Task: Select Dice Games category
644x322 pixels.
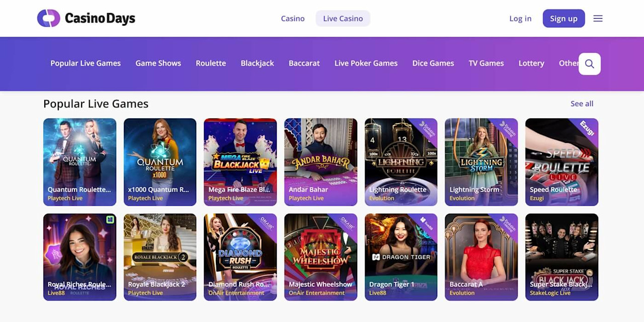Action: coord(433,63)
